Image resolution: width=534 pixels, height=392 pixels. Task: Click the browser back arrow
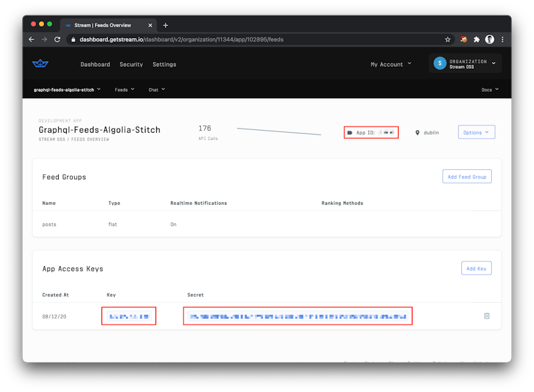(x=31, y=39)
